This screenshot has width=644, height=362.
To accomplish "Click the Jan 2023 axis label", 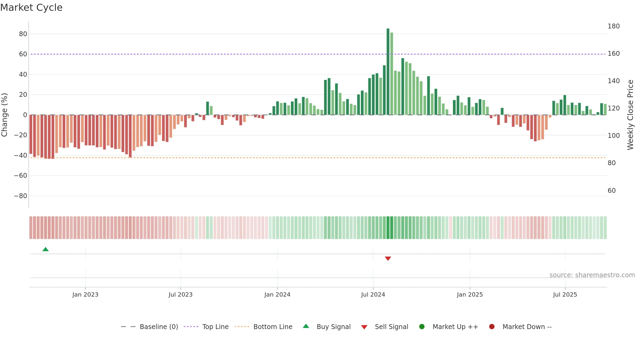I will tap(85, 295).
